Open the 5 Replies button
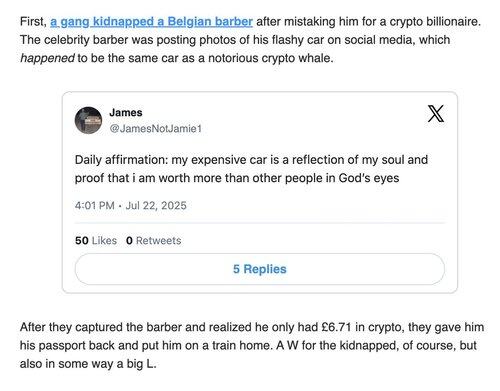 pyautogui.click(x=260, y=269)
